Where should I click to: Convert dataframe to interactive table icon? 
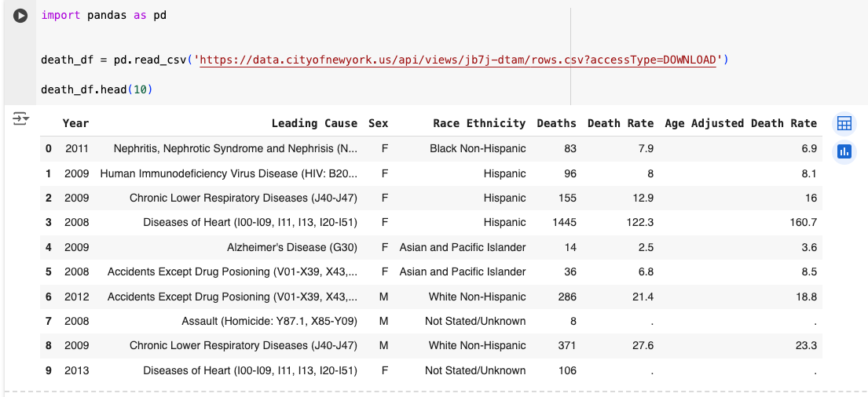[844, 123]
